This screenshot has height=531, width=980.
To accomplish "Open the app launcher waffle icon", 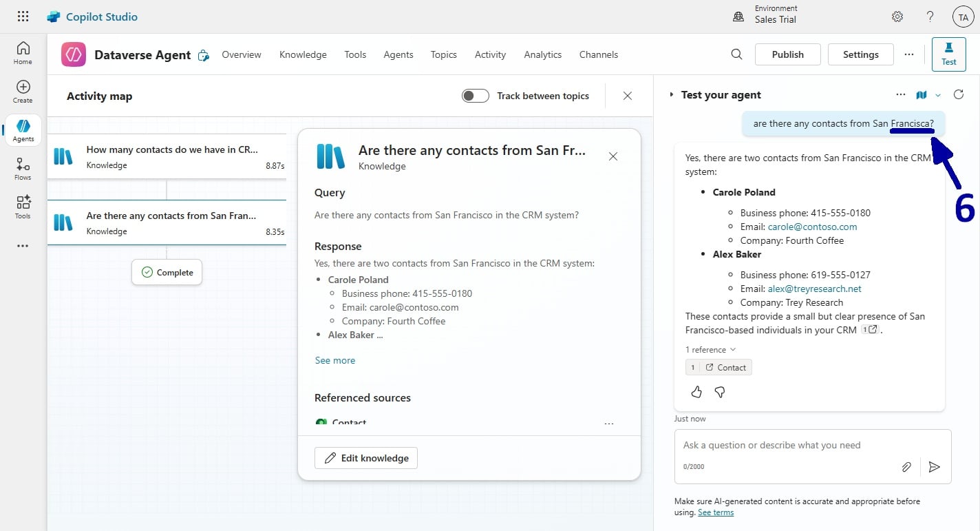I will [23, 17].
